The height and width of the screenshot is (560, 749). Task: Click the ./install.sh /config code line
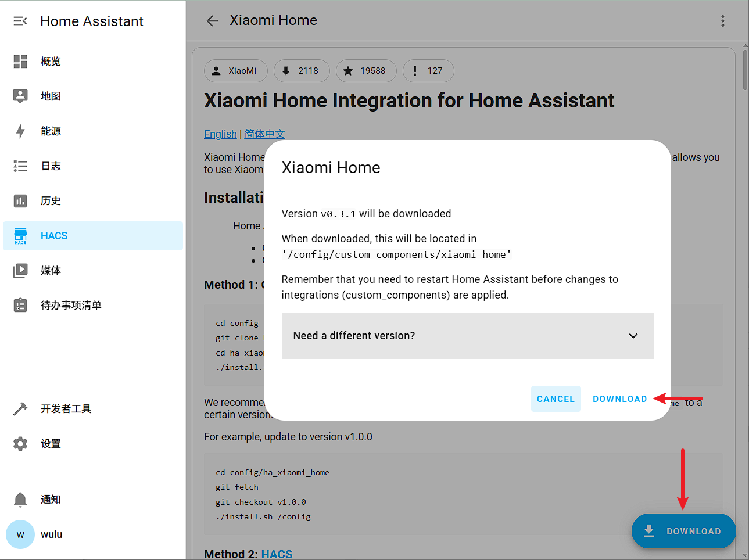click(x=263, y=516)
